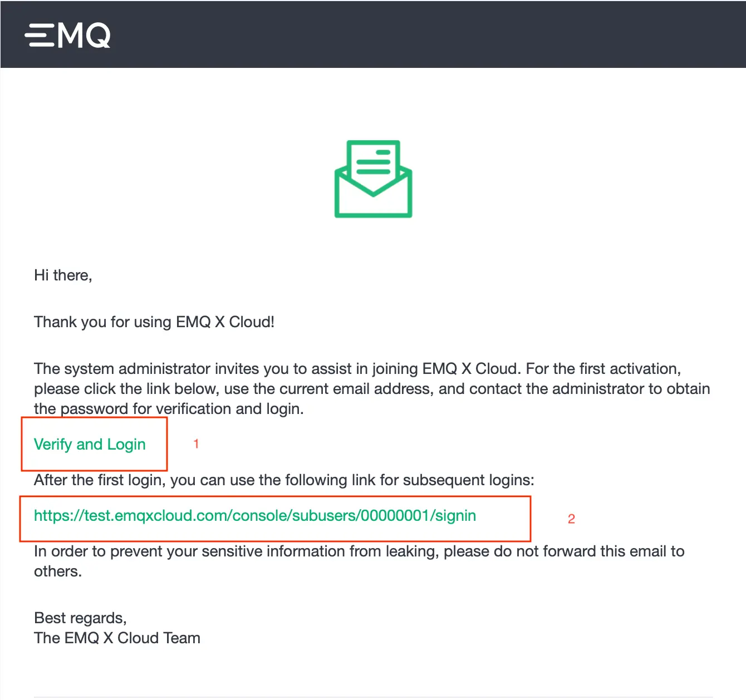Click the horizontal divider below the signature
Image resolution: width=746 pixels, height=700 pixels.
coord(373,697)
